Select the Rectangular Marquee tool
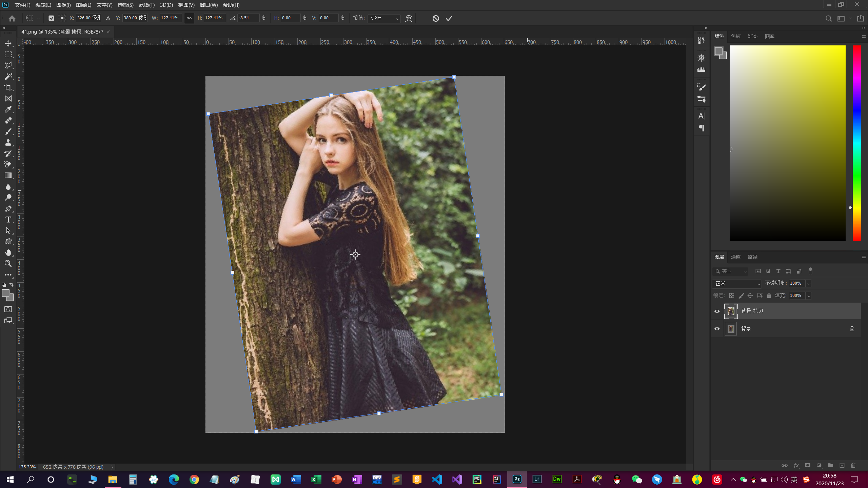 [x=8, y=55]
